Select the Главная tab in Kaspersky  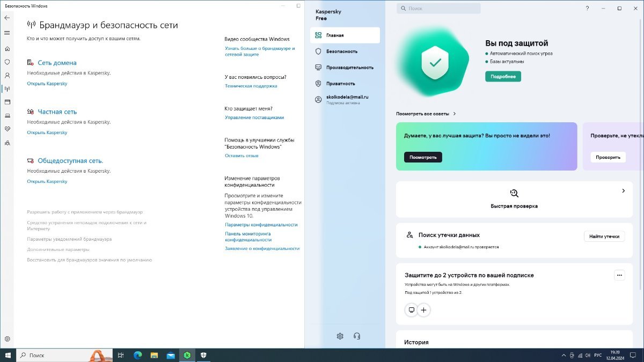pos(345,35)
